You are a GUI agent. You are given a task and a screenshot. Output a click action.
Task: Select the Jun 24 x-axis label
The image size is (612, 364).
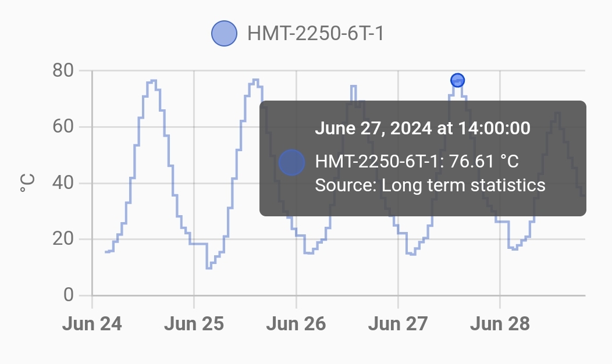[92, 324]
